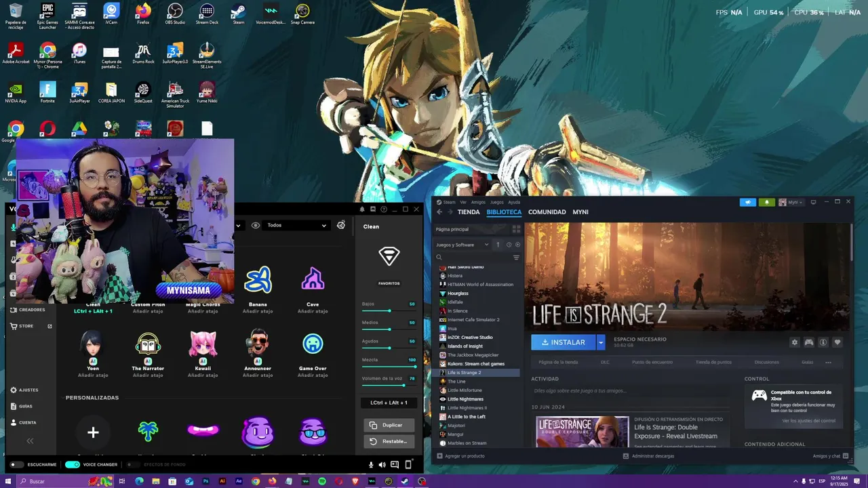This screenshot has height=488, width=868.
Task: Click the random voice dice icon in Voicemod
Action: pyautogui.click(x=341, y=225)
